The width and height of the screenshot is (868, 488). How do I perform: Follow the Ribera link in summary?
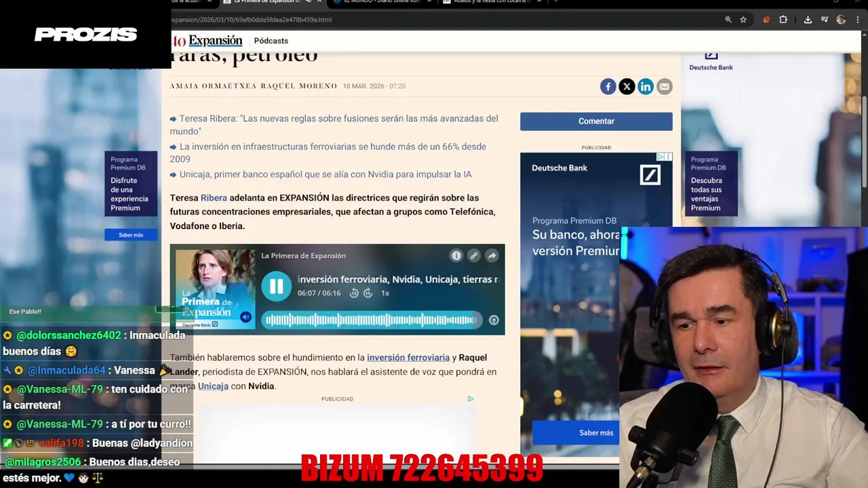(x=214, y=198)
